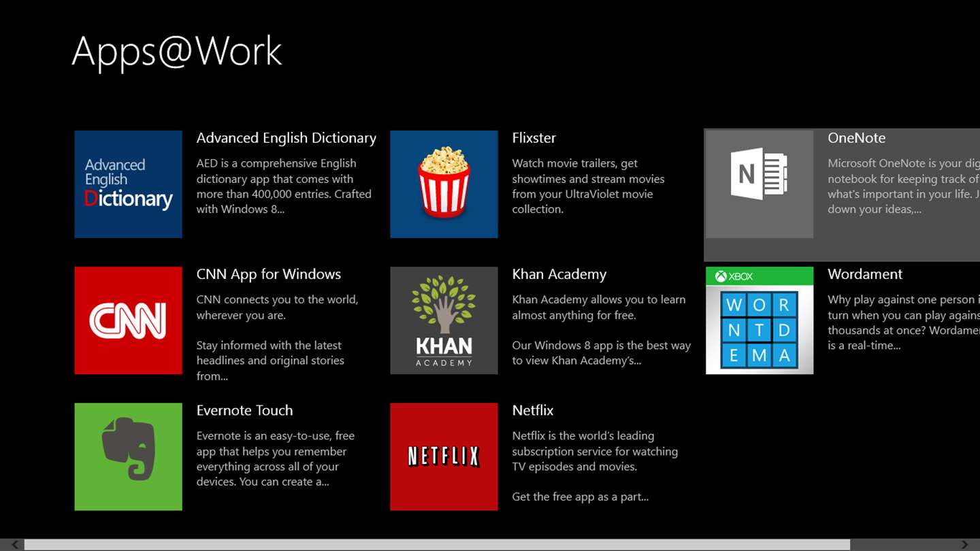Click the Apps@Work page heading
This screenshot has height=551, width=980.
tap(177, 52)
